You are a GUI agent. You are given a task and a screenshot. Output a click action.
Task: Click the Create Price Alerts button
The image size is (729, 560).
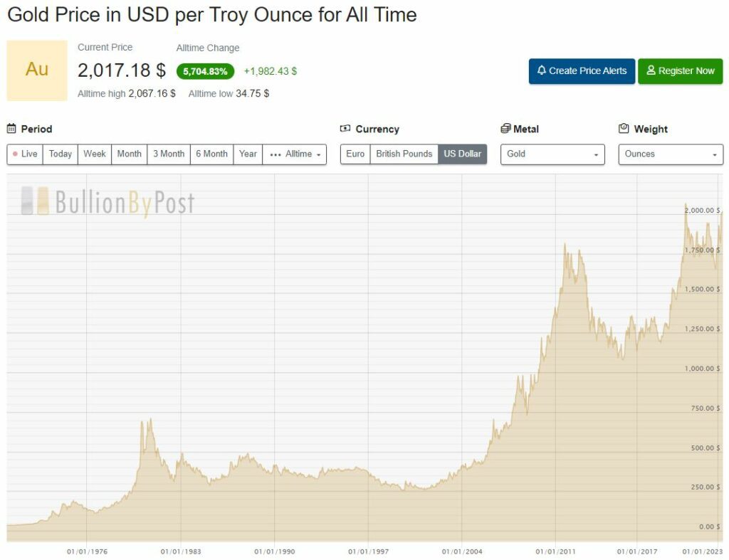pos(582,71)
